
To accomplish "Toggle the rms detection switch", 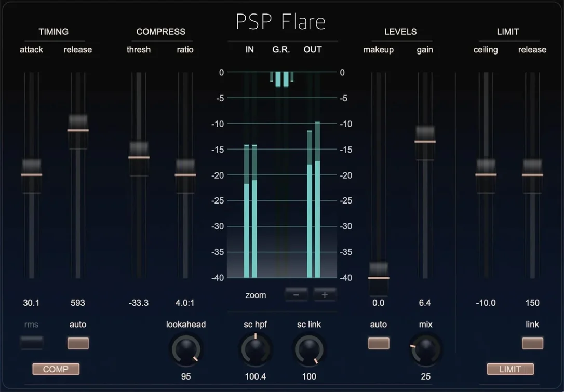I will point(32,343).
